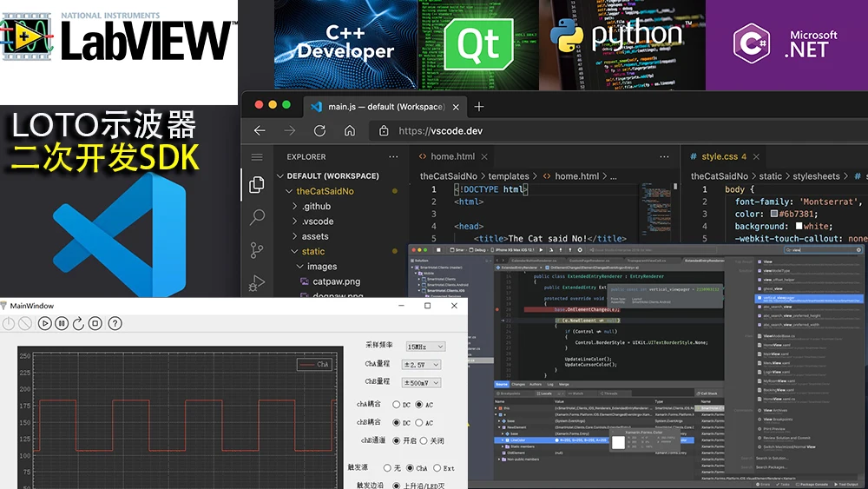Click the large VS Code logo
Viewport: 868px width, 489px height.
(x=119, y=235)
